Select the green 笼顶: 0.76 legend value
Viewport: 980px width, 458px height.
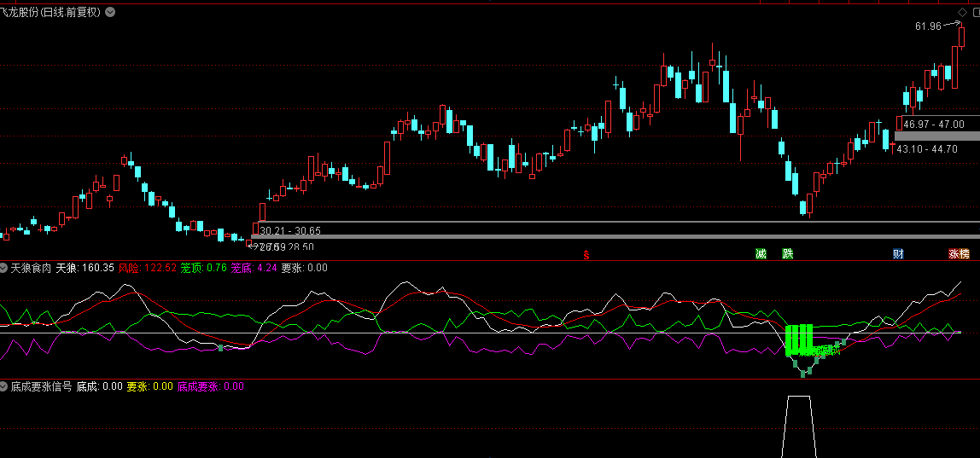(203, 268)
